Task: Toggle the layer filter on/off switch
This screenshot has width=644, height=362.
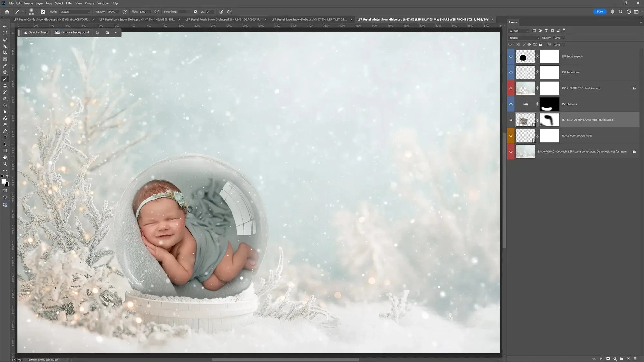Action: click(564, 30)
